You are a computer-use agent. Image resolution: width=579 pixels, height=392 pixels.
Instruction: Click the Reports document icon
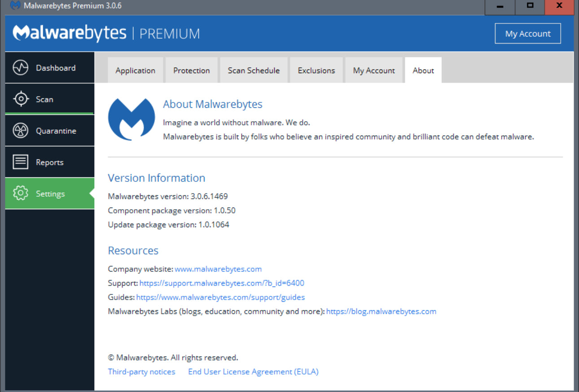[x=21, y=162]
